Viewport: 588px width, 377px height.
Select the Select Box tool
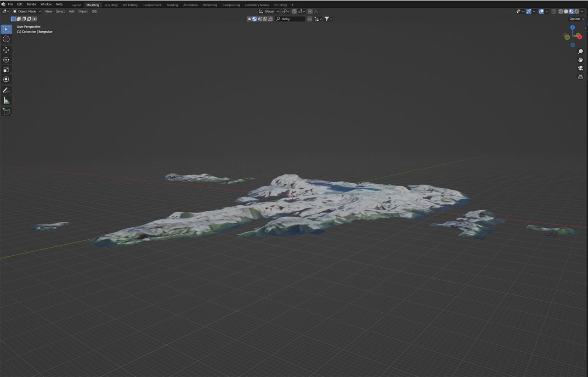point(6,29)
